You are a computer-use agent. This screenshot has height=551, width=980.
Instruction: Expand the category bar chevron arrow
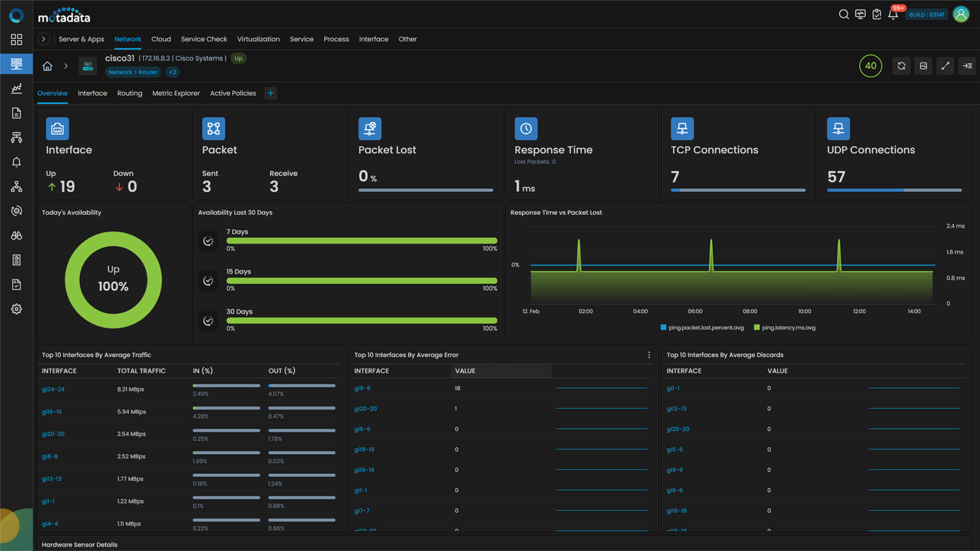pos(43,39)
